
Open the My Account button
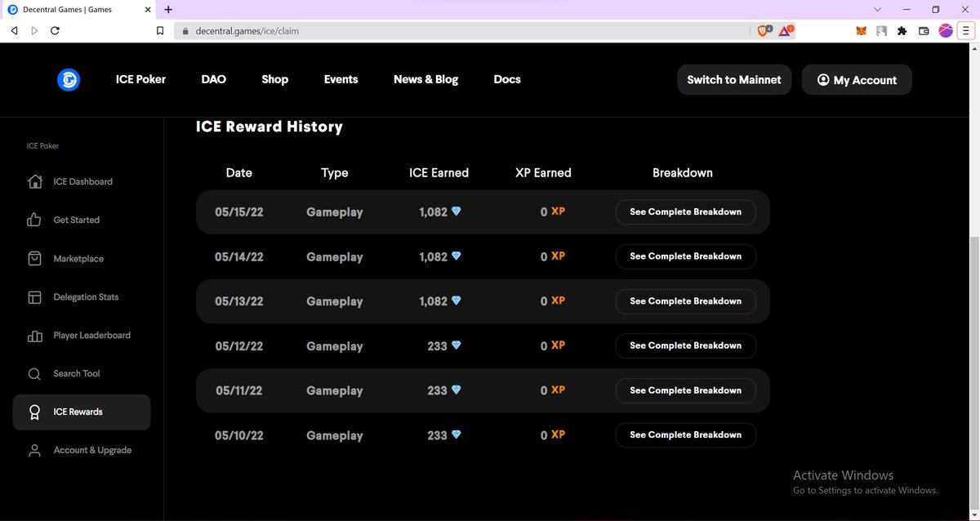pyautogui.click(x=857, y=80)
